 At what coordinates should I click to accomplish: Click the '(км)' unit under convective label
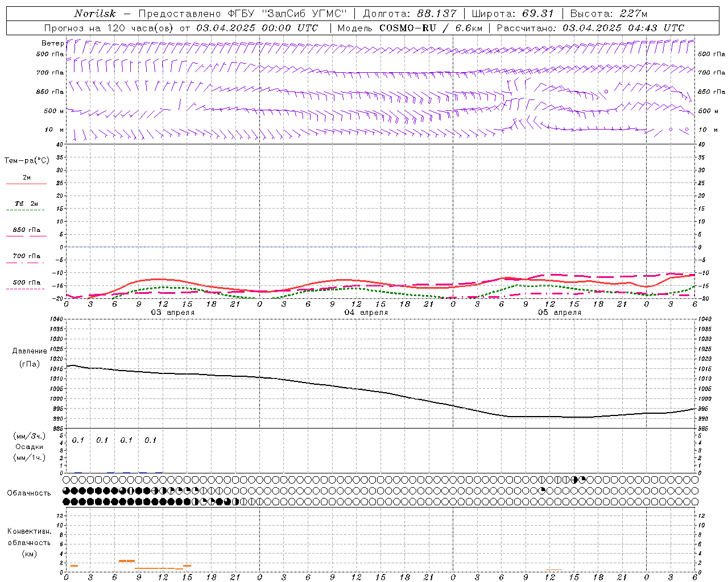(x=29, y=554)
